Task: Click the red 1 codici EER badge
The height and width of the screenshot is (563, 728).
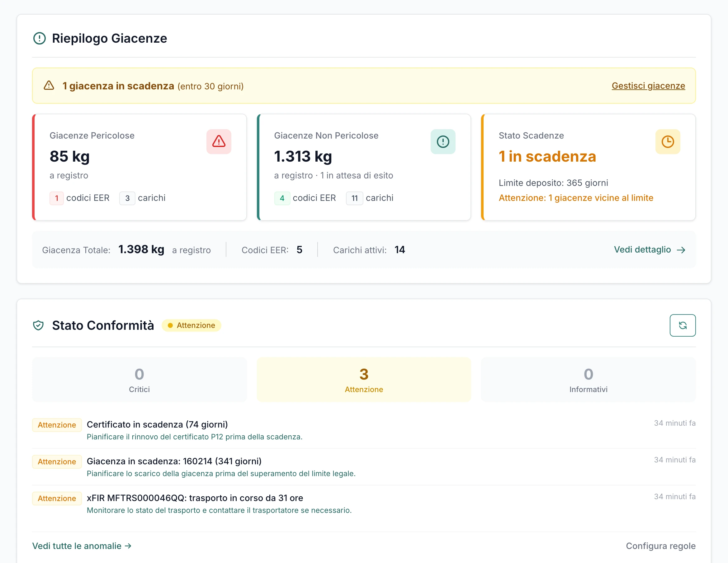Action: pos(57,198)
